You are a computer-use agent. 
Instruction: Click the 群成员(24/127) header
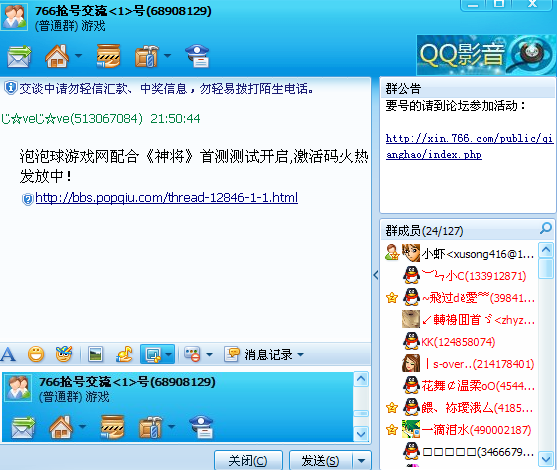click(424, 231)
